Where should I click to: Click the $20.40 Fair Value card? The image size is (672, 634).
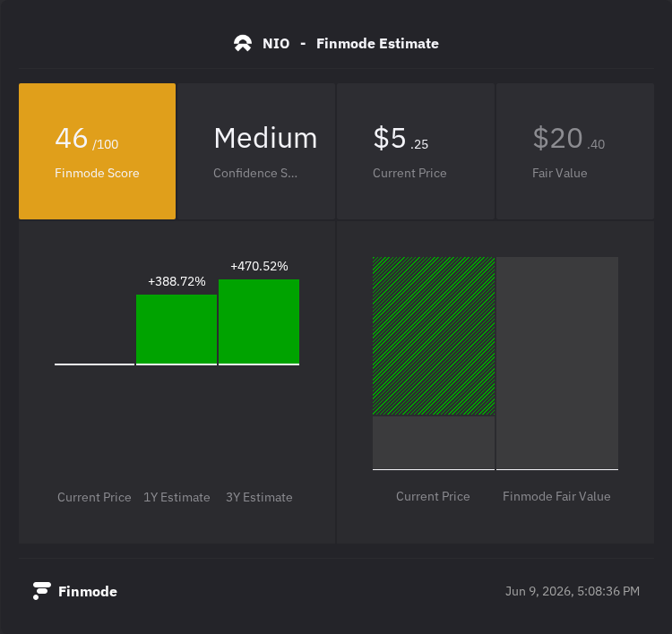(574, 151)
